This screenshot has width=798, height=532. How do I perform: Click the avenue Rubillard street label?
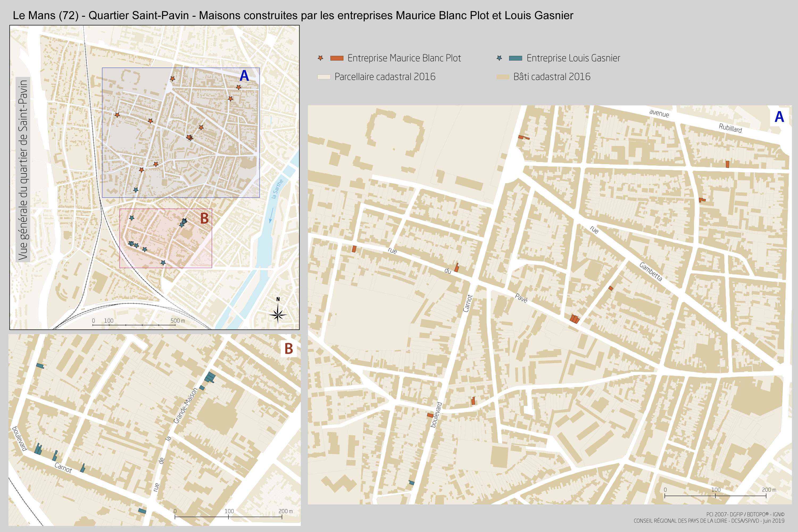696,121
